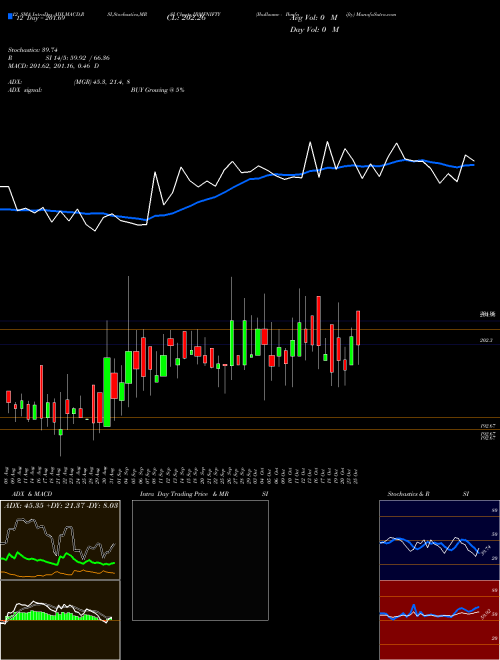Open the blue Stochastics mini chart
Viewport: 500px width, 660px height.
[439, 540]
